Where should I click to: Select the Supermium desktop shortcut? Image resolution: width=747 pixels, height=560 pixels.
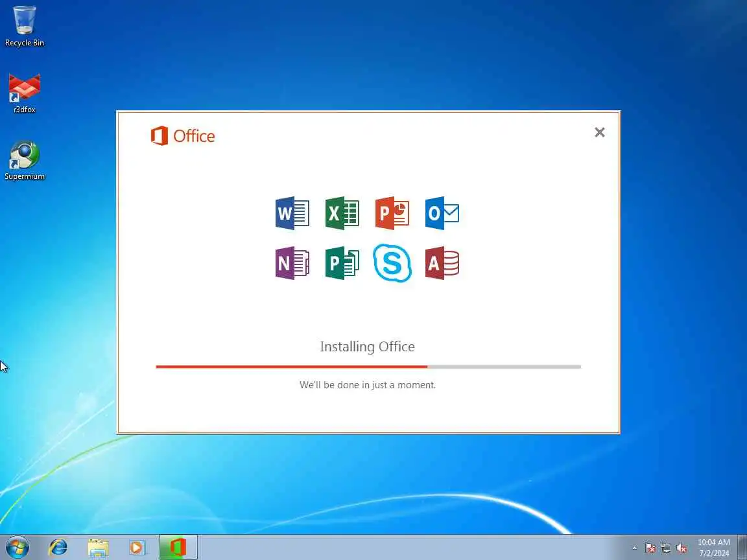24,161
